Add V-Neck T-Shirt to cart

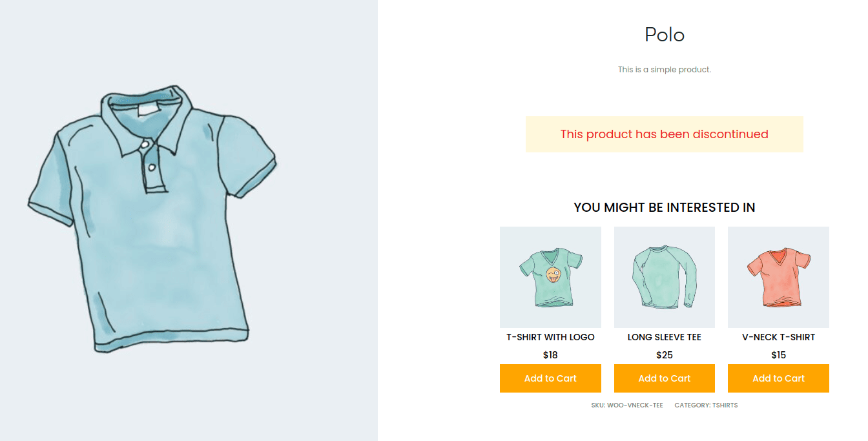coord(778,378)
